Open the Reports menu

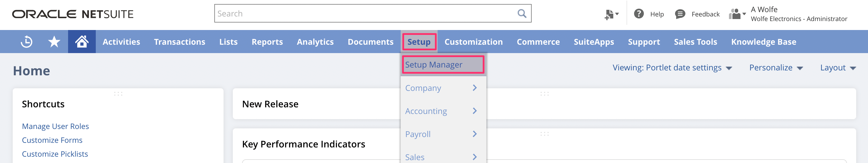tap(267, 42)
